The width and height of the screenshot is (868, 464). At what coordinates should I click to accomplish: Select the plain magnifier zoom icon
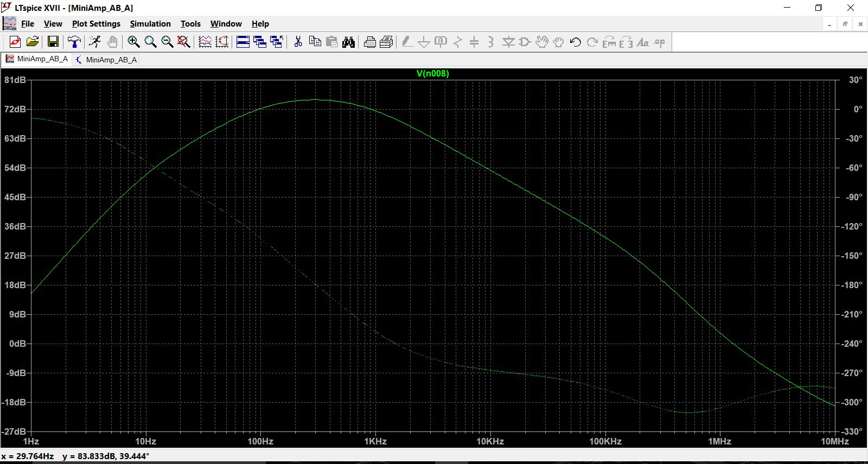pos(150,42)
